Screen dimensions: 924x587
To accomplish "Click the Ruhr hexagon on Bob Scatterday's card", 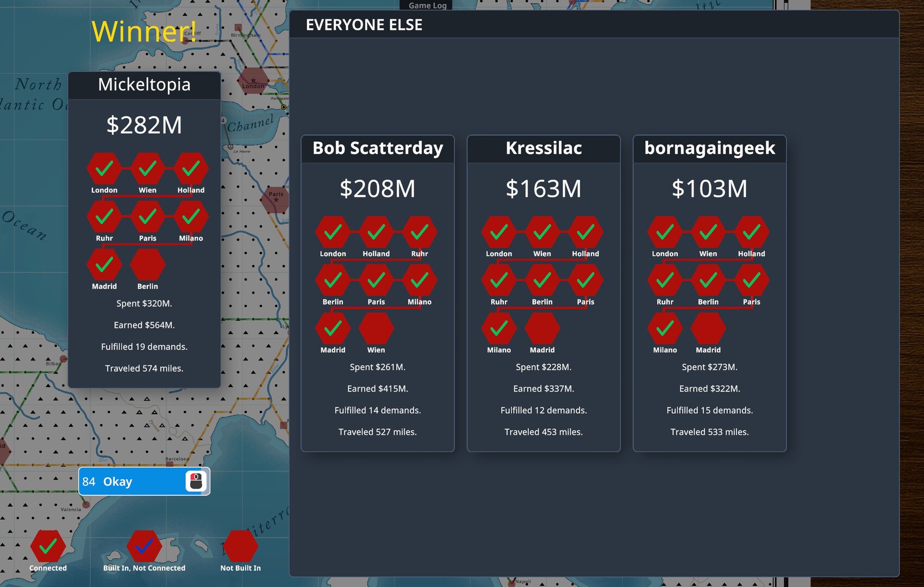I will point(420,233).
